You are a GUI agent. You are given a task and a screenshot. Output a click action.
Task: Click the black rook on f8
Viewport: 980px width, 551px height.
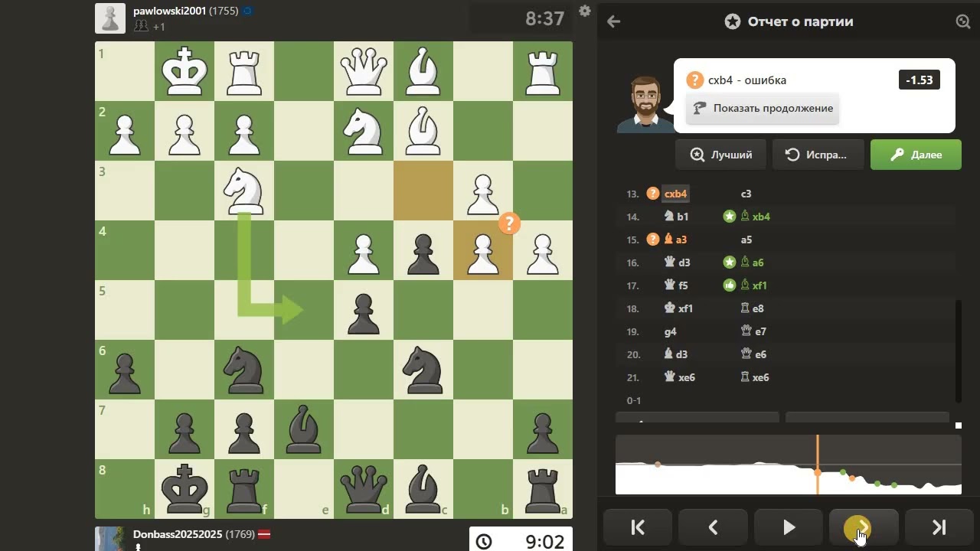tap(244, 489)
